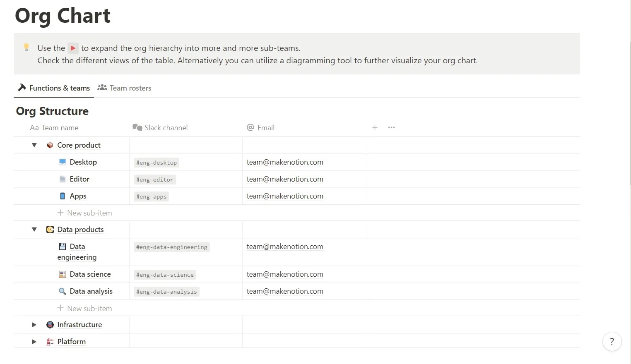Expand the Platform row

tap(34, 342)
